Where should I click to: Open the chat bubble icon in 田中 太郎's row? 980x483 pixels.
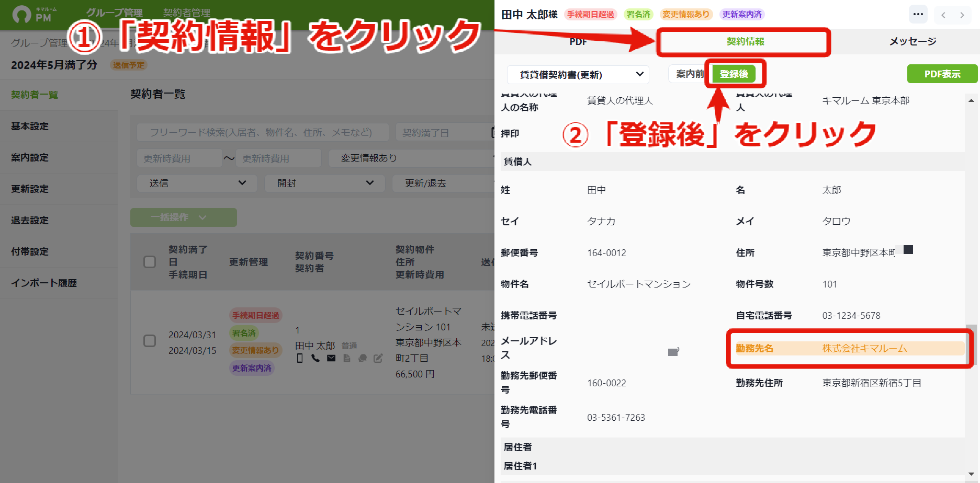click(362, 358)
